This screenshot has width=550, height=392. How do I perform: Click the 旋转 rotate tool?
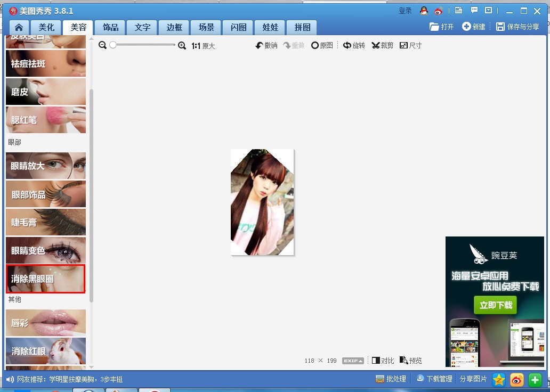click(x=354, y=46)
